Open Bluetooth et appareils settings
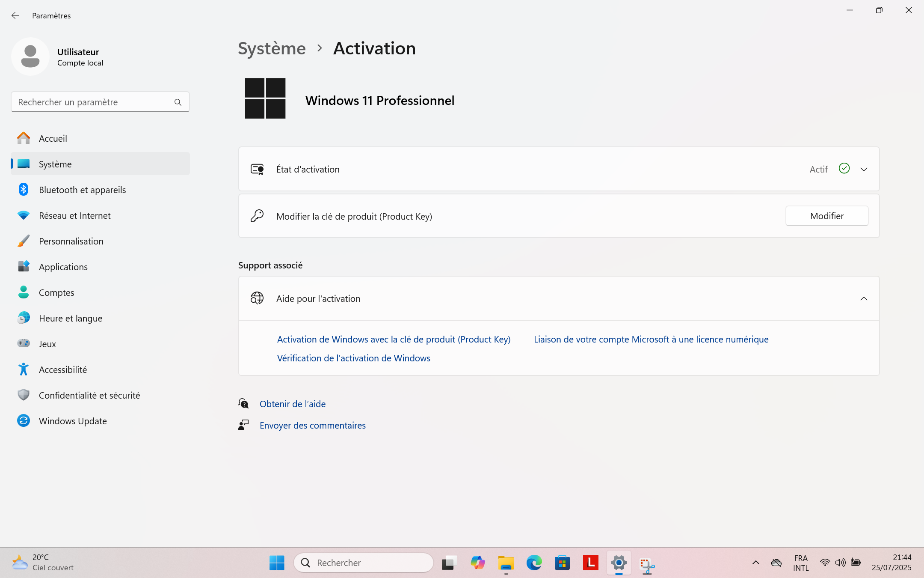This screenshot has height=578, width=924. 82,190
